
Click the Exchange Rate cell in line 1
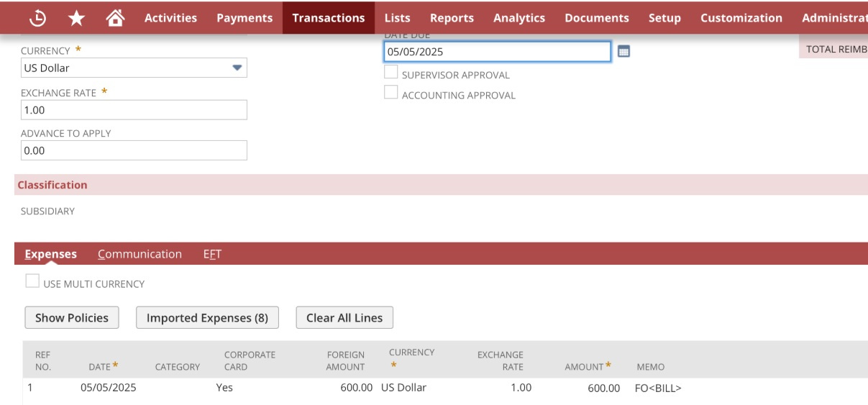(520, 388)
